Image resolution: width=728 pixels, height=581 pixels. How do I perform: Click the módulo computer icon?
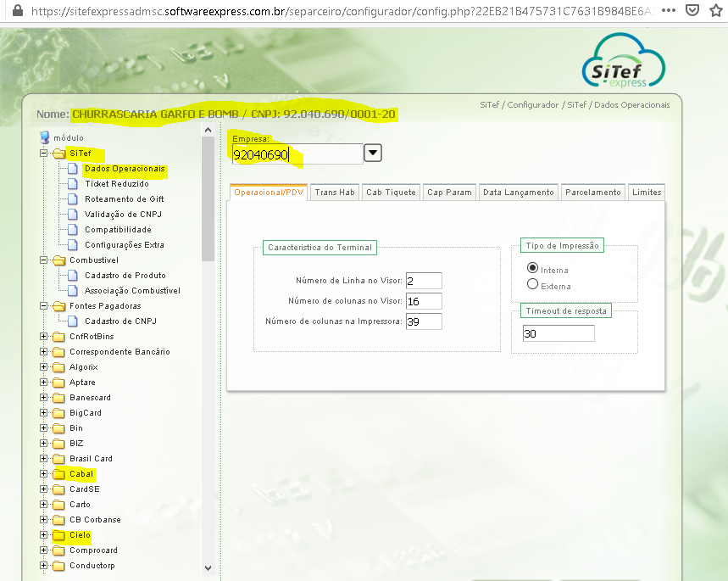[x=45, y=137]
